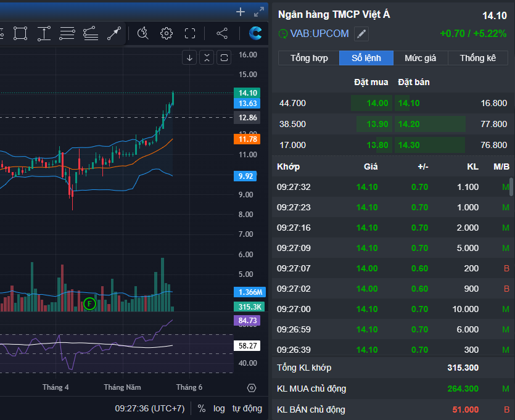Select bid price 13.90 in order book
Image resolution: width=515 pixels, height=420 pixels.
coord(377,124)
